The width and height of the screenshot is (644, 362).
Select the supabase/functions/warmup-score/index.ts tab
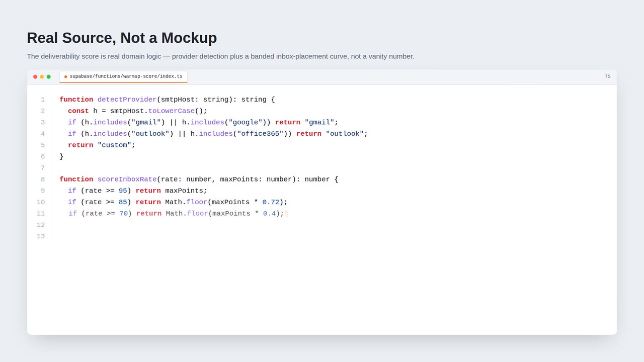coord(123,76)
